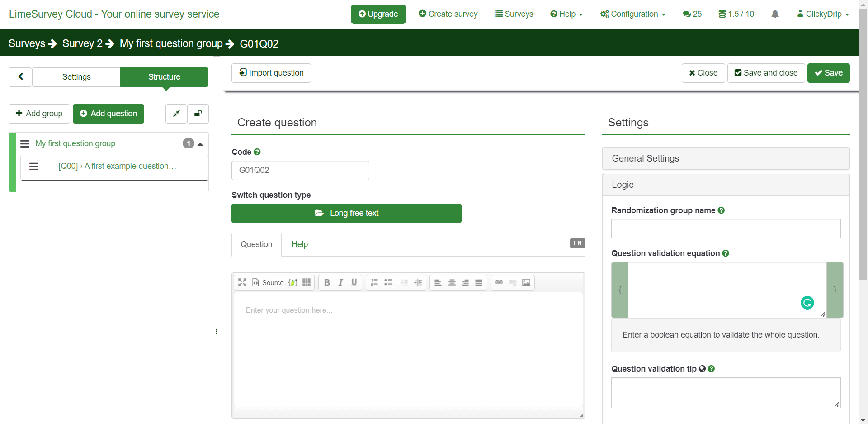Open the Configuration dropdown menu
This screenshot has height=424, width=868.
(x=633, y=14)
